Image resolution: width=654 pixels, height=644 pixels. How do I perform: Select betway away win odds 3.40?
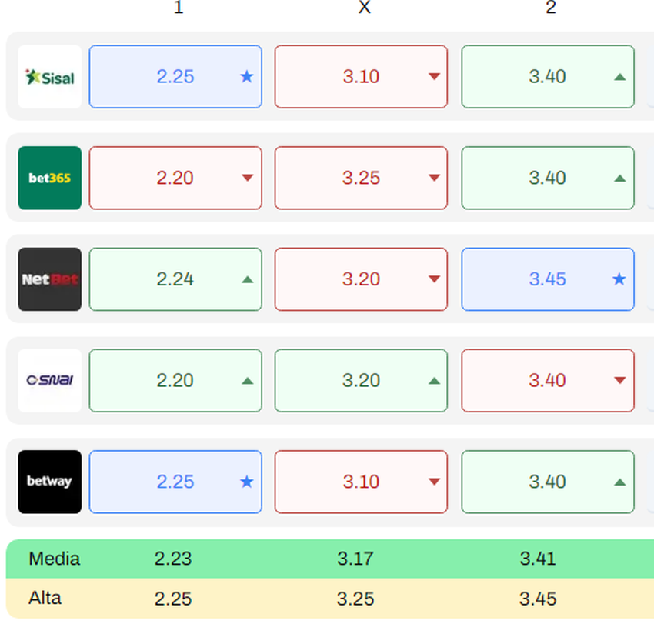tap(548, 482)
